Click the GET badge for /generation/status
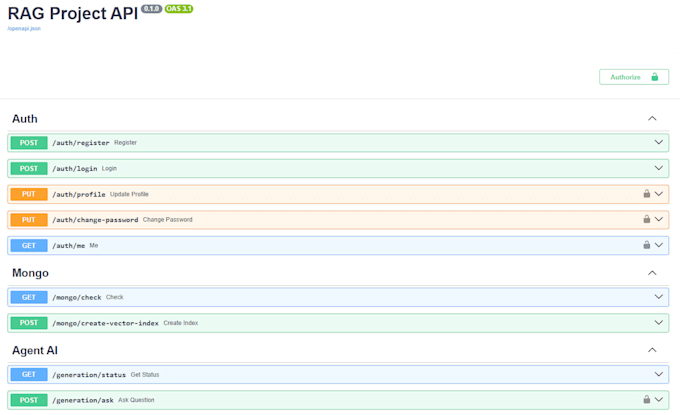Screen dimensions: 680x415 [29, 374]
